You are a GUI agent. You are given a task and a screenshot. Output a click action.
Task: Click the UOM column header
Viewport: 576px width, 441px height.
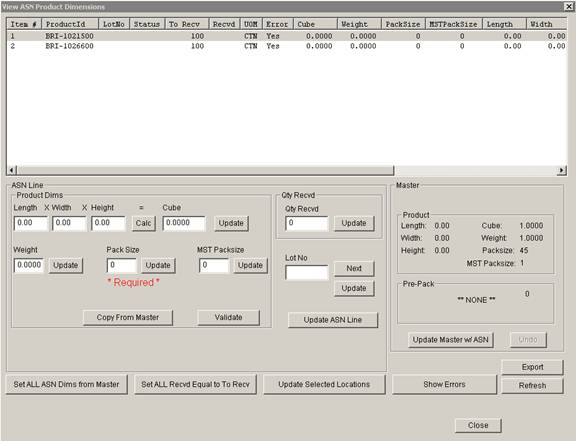coord(251,24)
